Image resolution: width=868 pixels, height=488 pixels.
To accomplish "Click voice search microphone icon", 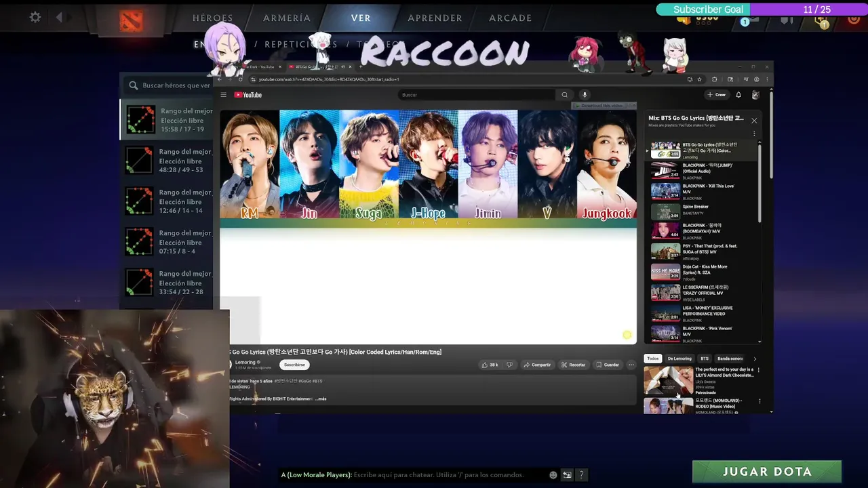I will [x=585, y=95].
